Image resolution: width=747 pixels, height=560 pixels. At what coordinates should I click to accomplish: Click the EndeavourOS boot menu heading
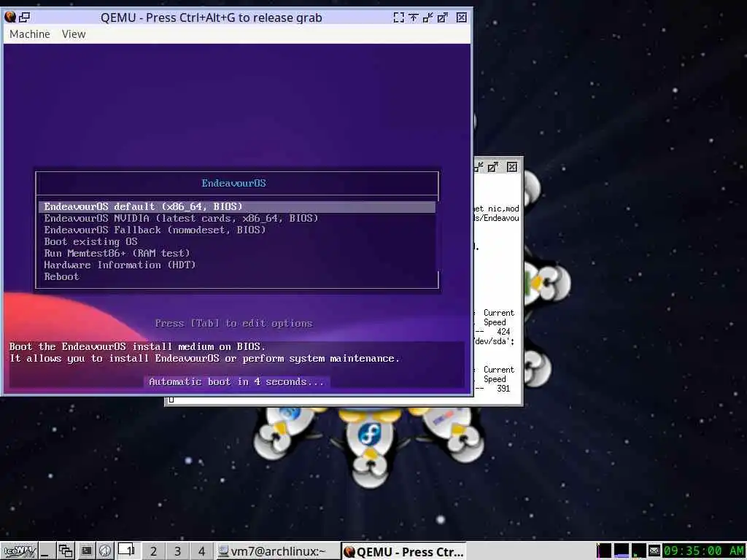coord(233,183)
